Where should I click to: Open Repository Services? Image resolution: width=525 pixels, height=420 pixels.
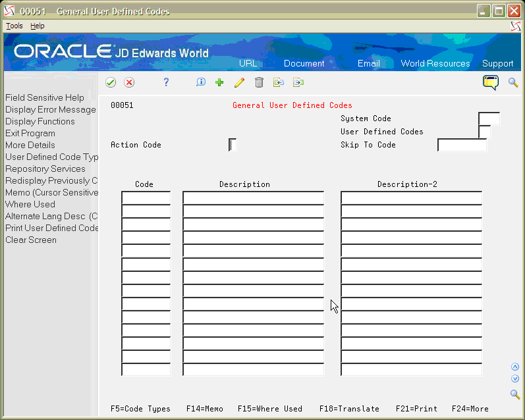[x=45, y=169]
